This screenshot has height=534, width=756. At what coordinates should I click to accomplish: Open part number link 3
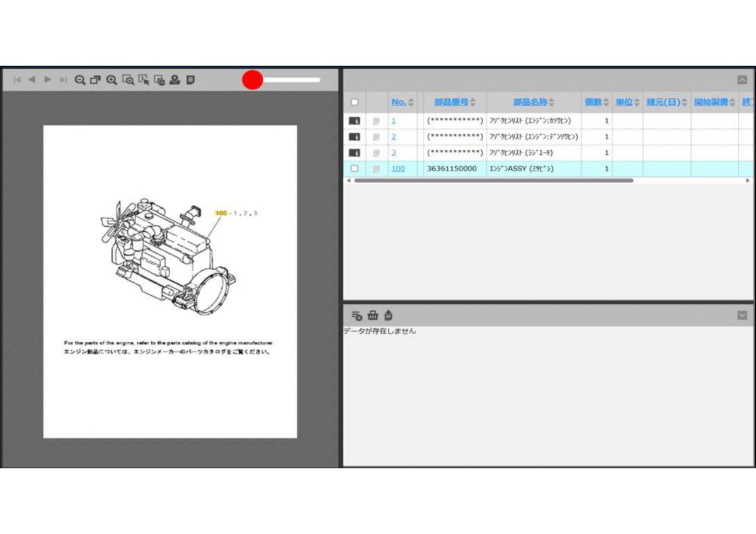pos(394,152)
